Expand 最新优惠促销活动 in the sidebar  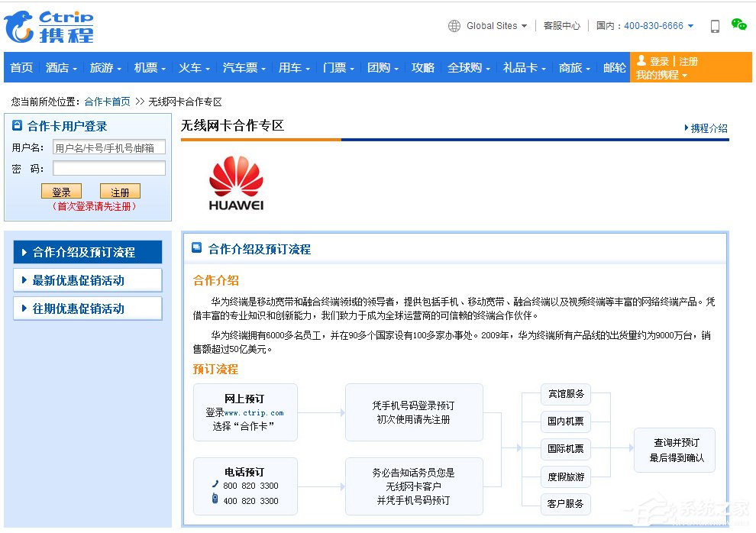87,280
